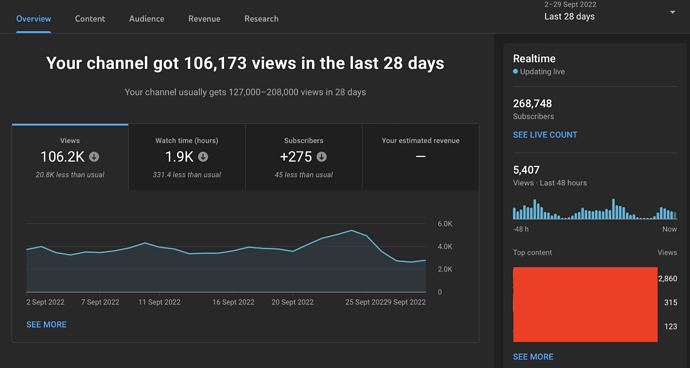This screenshot has width=690, height=368.
Task: Select the Overview tab
Action: [33, 19]
